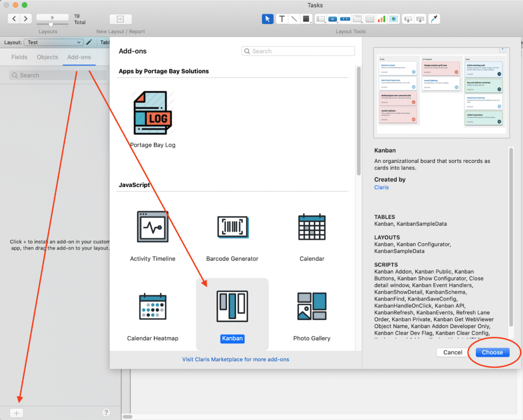Screen dimensions: 523x420
Task: Select the Kanban add-on
Action: [232, 314]
